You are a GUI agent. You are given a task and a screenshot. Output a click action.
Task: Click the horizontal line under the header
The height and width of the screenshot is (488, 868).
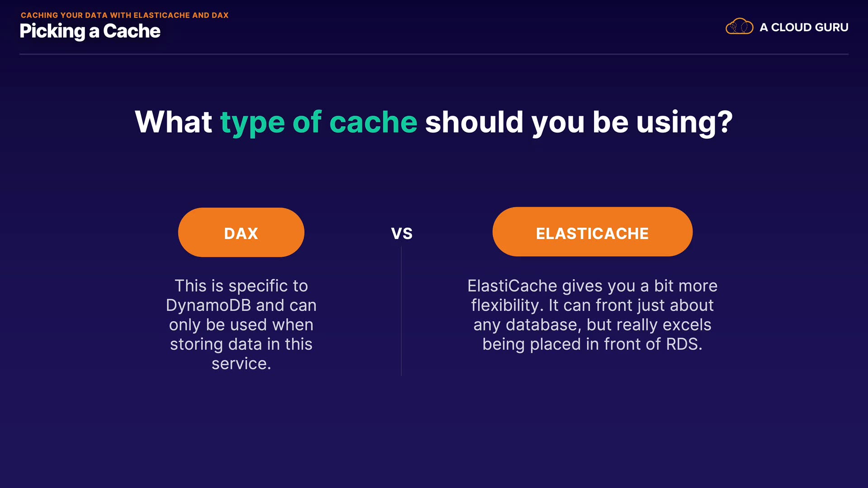coord(434,54)
